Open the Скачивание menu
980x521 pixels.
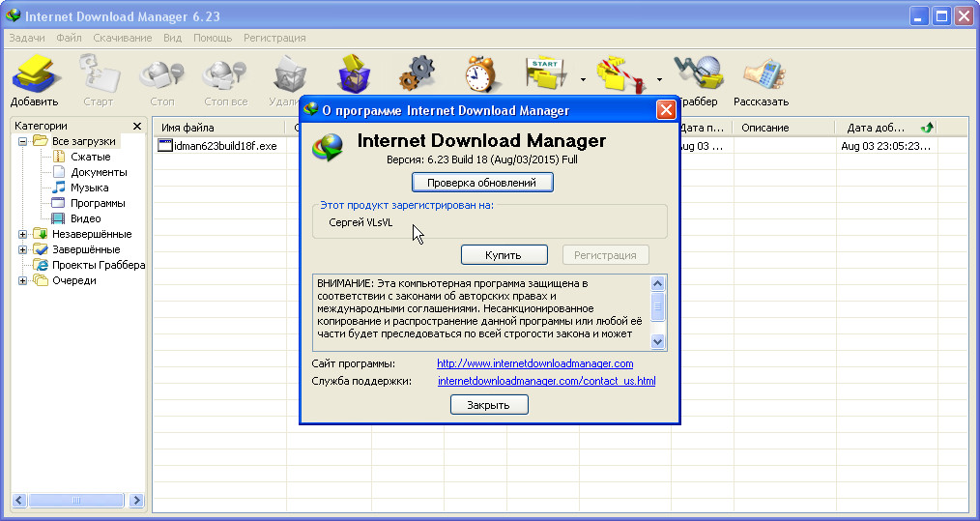pos(122,38)
